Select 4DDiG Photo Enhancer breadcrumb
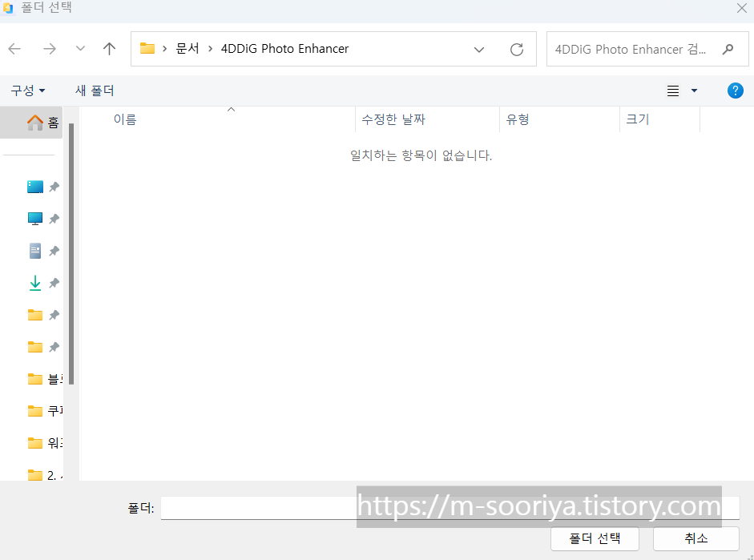 [x=284, y=49]
